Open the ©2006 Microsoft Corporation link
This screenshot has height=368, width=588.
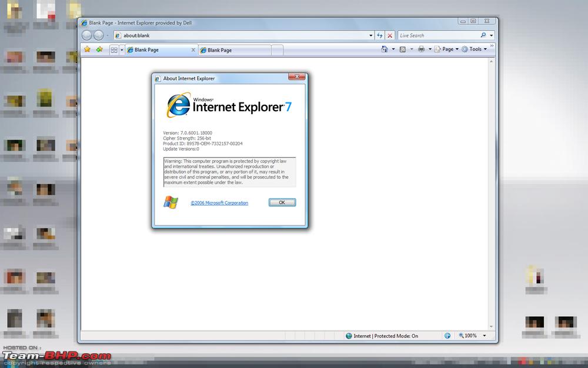point(219,203)
